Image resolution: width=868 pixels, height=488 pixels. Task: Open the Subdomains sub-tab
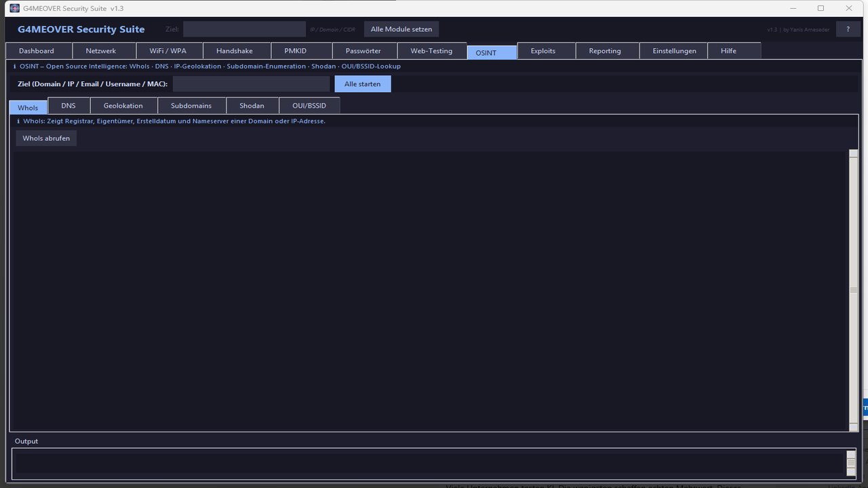(x=191, y=106)
